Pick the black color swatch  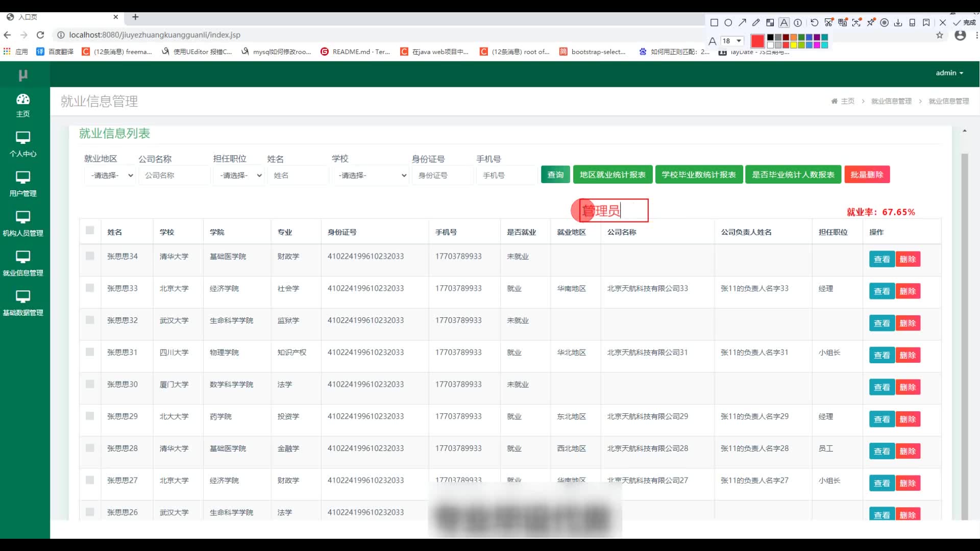(771, 37)
